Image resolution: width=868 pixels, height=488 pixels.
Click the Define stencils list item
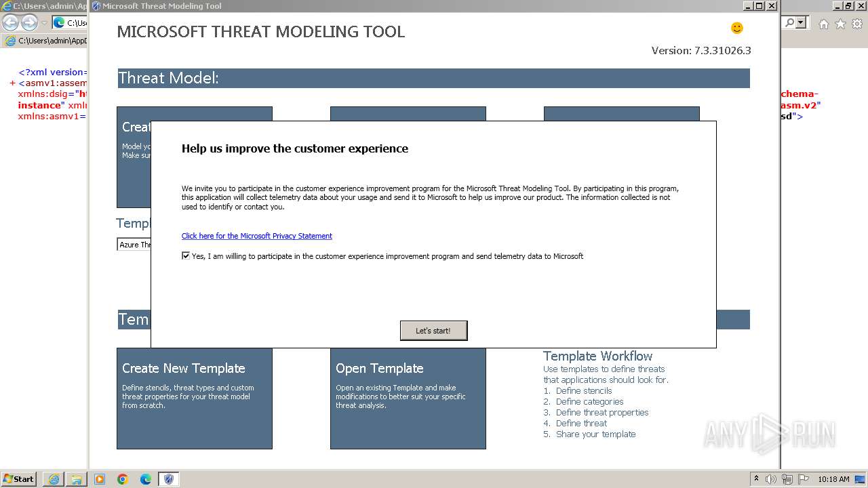point(583,391)
